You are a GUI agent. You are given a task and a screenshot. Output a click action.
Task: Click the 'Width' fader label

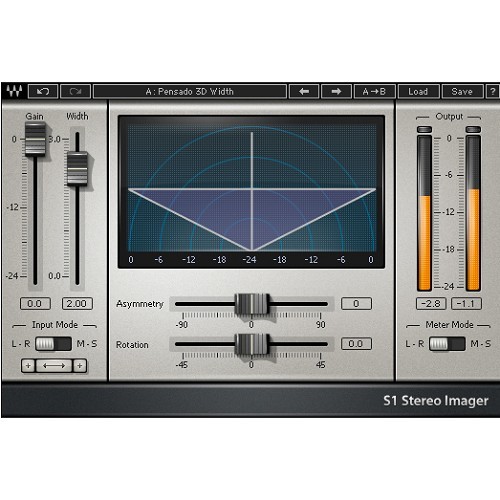77,116
